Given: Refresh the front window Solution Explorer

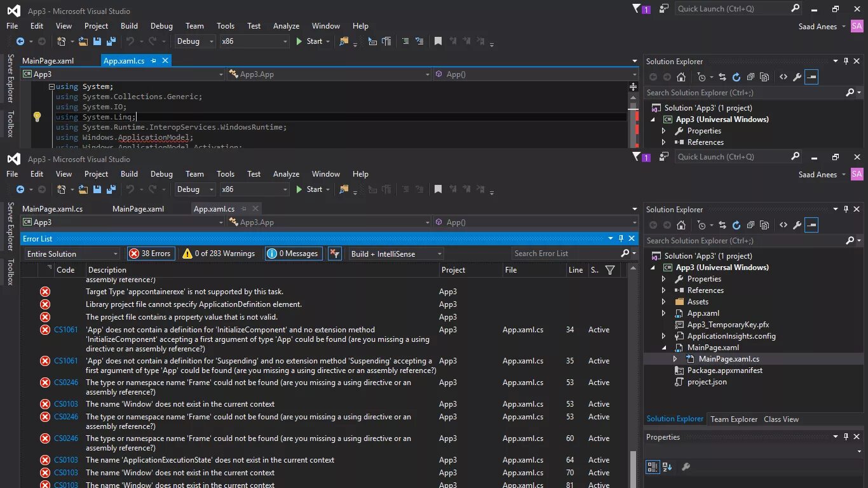Looking at the screenshot, I should [736, 225].
